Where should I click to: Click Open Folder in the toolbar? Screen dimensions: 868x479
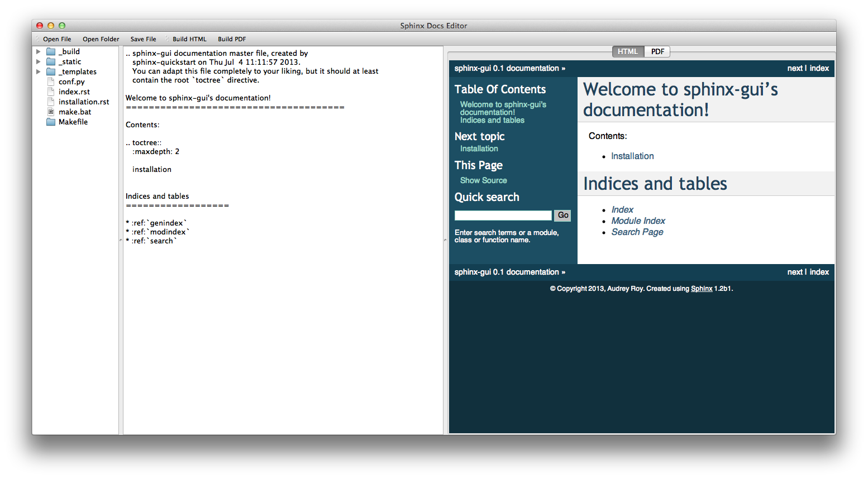tap(101, 39)
